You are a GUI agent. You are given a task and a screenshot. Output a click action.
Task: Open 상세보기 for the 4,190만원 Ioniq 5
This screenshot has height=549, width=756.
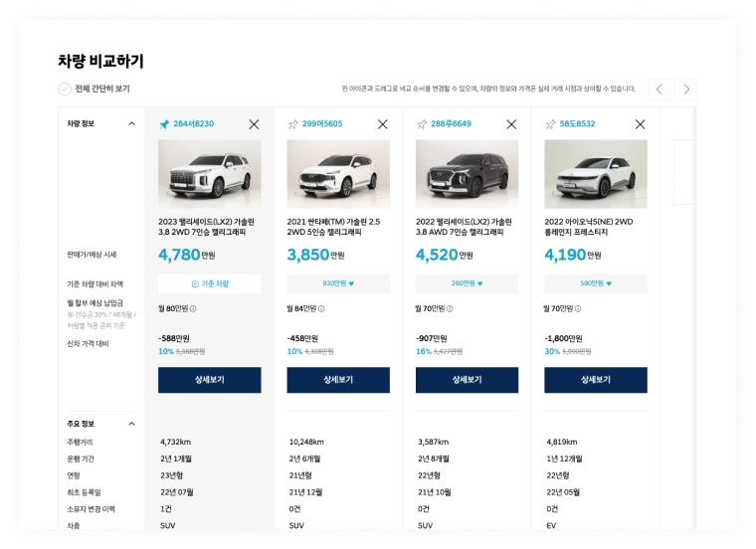[x=596, y=380]
